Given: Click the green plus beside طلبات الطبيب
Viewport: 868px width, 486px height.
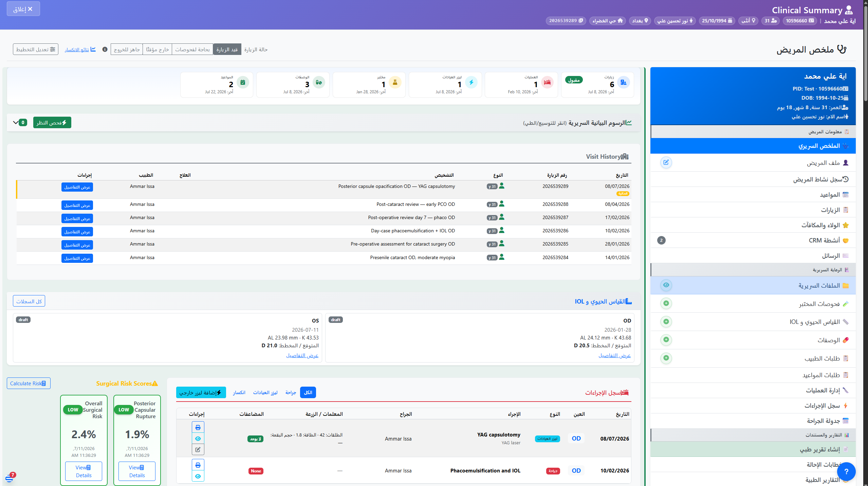Looking at the screenshot, I should click(x=666, y=358).
